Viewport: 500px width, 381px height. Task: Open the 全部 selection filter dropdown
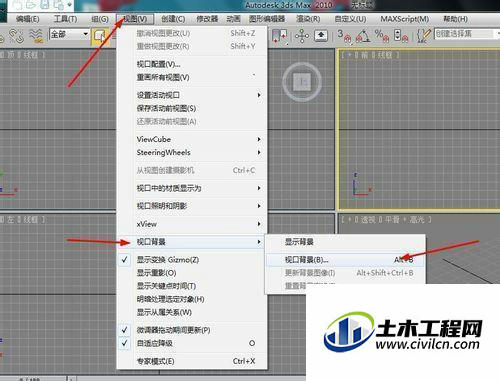click(70, 34)
